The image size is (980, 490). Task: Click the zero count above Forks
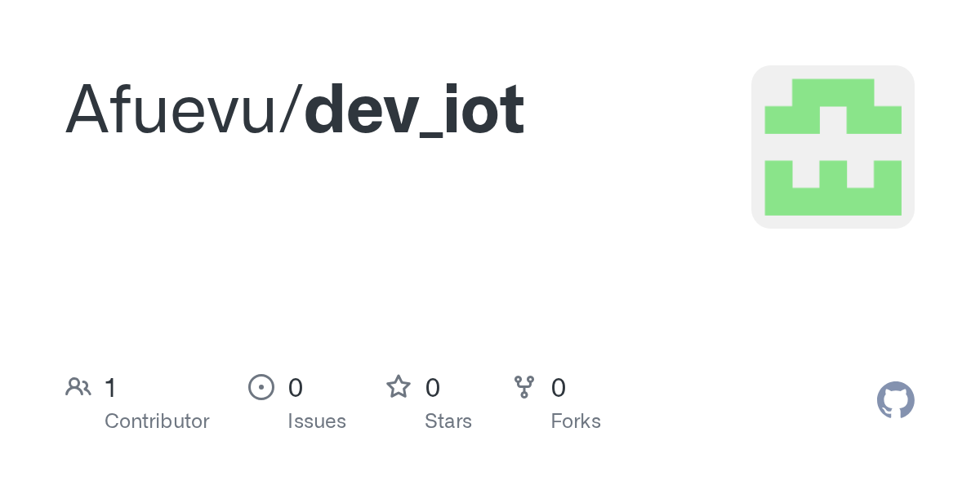click(559, 388)
